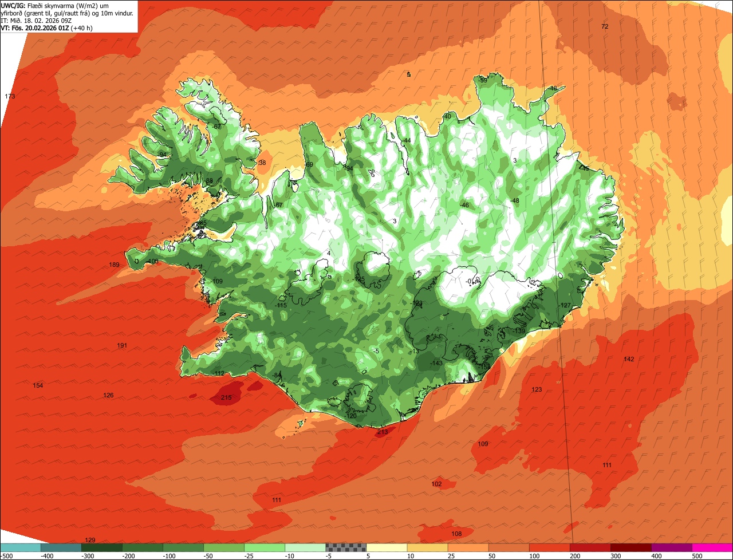Select the land value "-115"

pyautogui.click(x=281, y=306)
